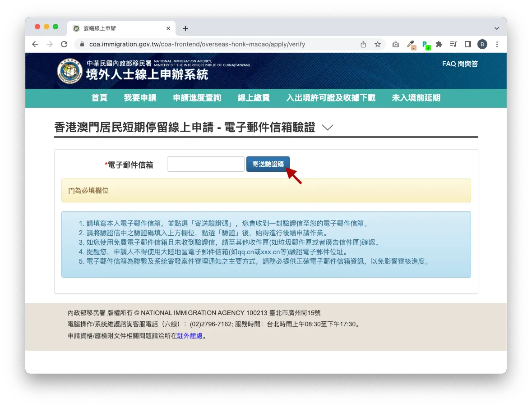Reload the page with the refresh icon
The height and width of the screenshot is (407, 532).
point(64,44)
